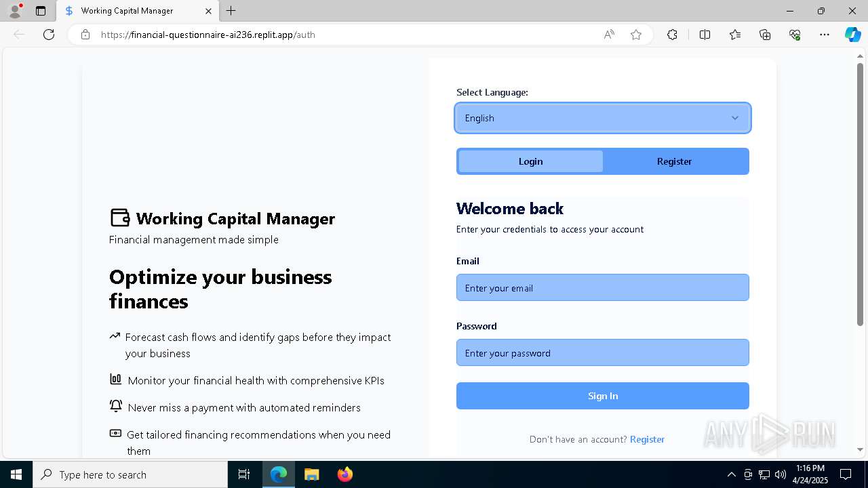Select the Working Capital Manager browser tab
Screen dimensions: 868x488
click(139, 11)
